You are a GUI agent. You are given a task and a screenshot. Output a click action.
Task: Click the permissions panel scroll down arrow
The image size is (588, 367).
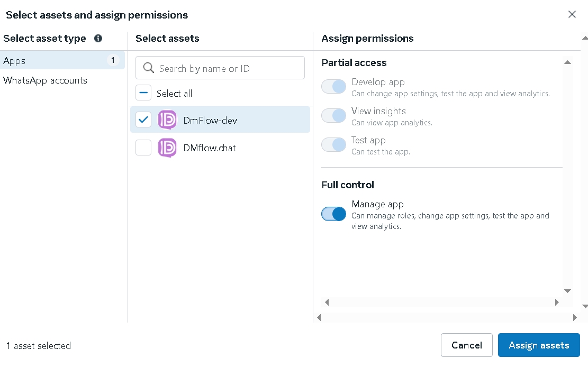tap(567, 291)
